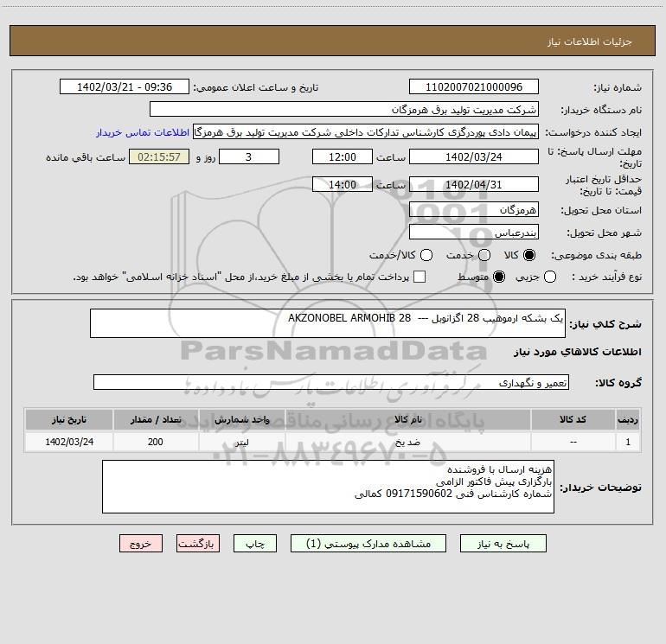Click the table need date cell 1402/03/24
The width and height of the screenshot is (666, 644).
coord(69,442)
